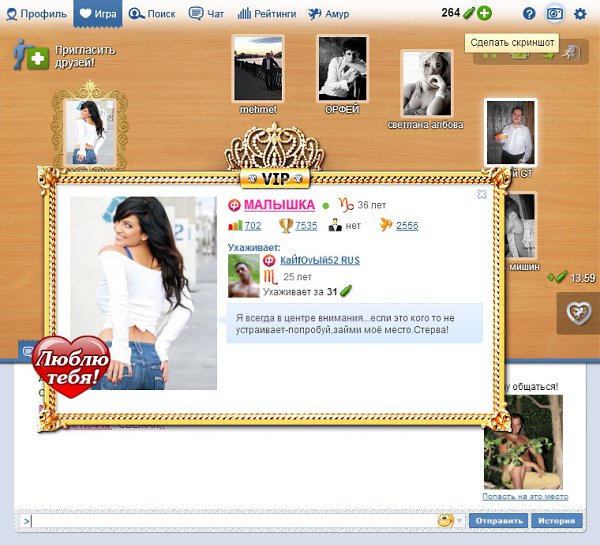Open settings gear icon
The height and width of the screenshot is (545, 600).
[580, 14]
